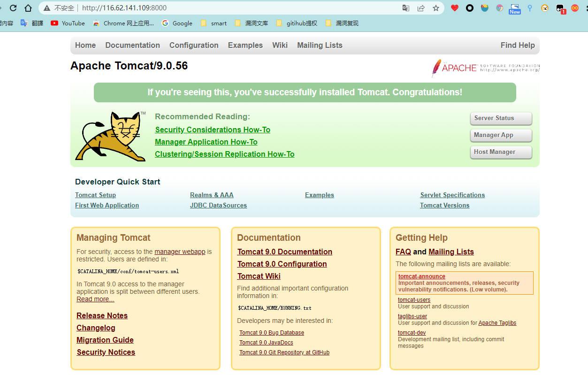588x375 pixels.
Task: Open the Find Help navigation item
Action: tap(518, 45)
